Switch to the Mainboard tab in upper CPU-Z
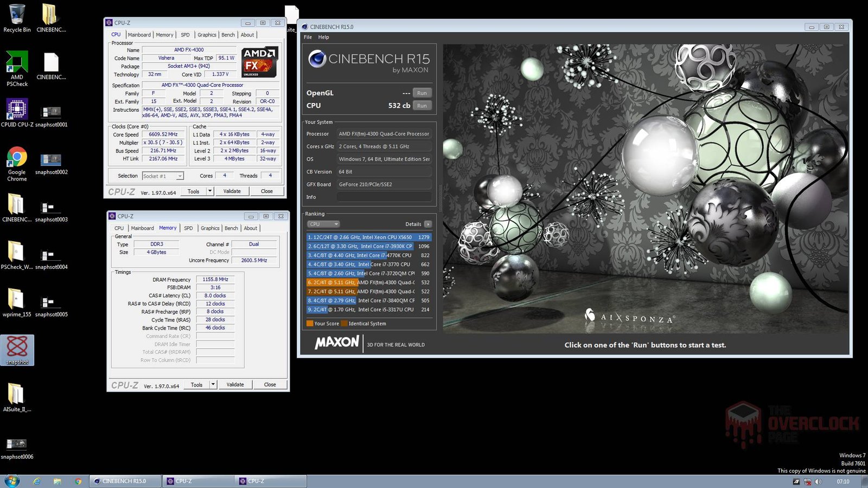 click(x=139, y=35)
